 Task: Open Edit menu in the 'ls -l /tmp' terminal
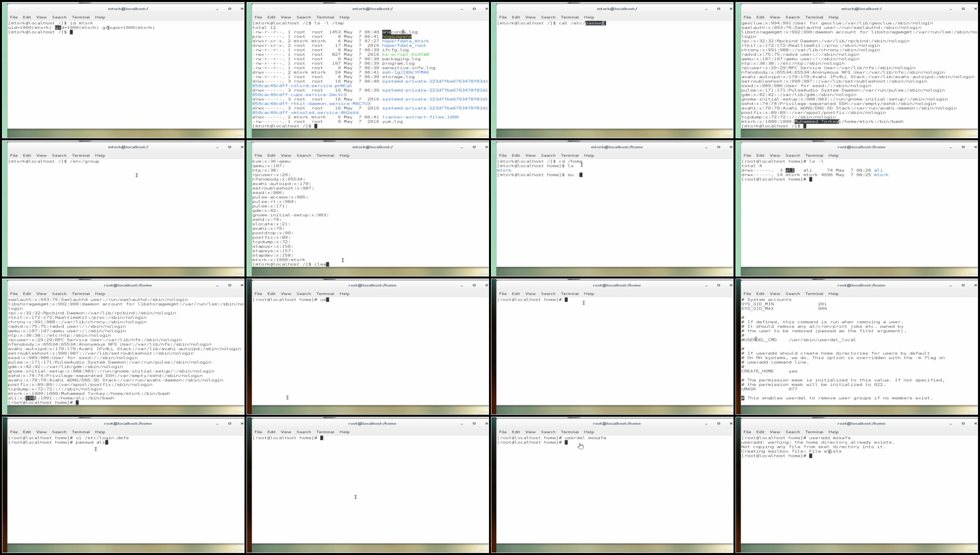coord(271,17)
